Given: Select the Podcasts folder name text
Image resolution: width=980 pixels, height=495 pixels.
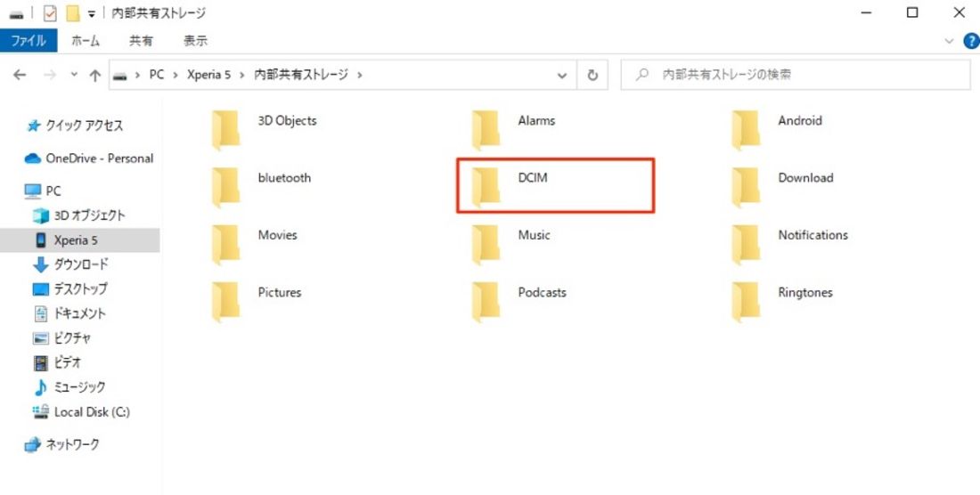Looking at the screenshot, I should click(542, 293).
